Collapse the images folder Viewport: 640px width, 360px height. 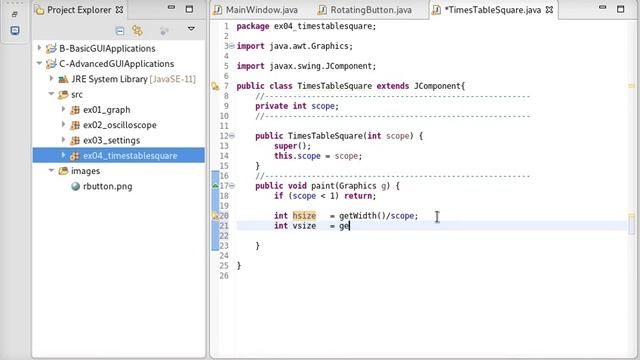(51, 170)
